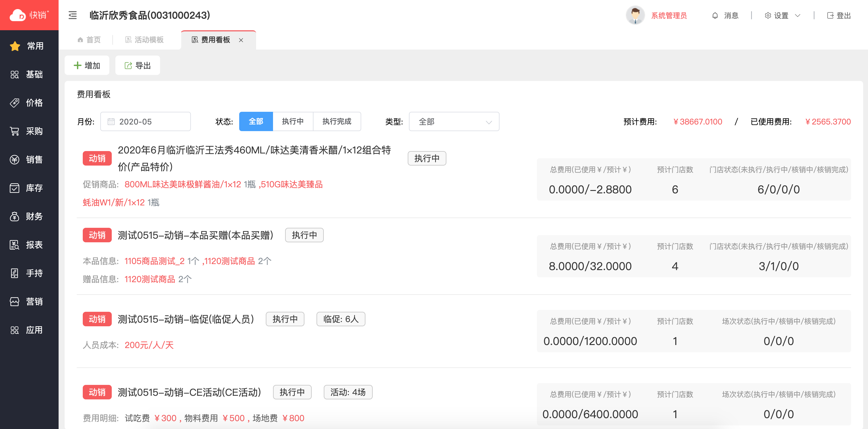Expand the 设置 settings dropdown
The width and height of the screenshot is (868, 429).
coord(782,15)
